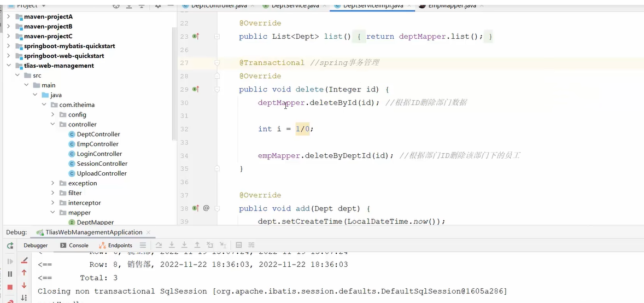The height and width of the screenshot is (303, 644).
Task: Click the red up arrow in console sidebar
Action: [24, 272]
